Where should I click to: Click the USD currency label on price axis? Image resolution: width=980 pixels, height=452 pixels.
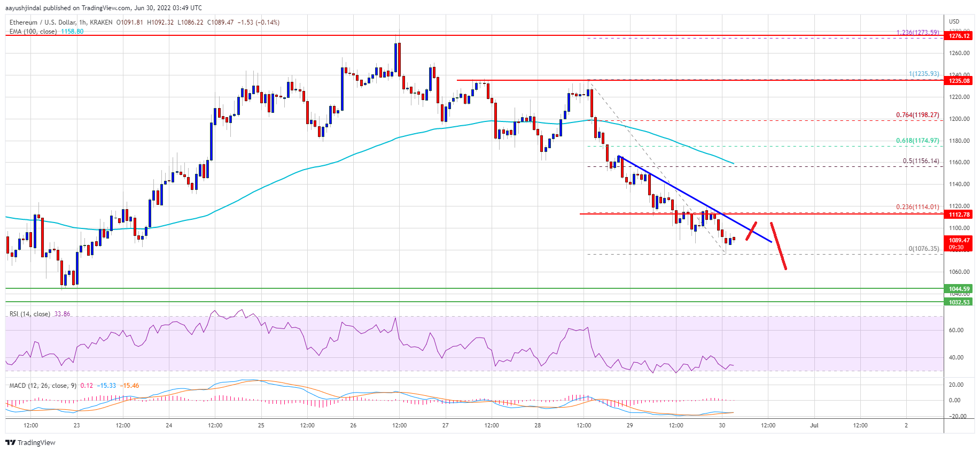pos(954,21)
